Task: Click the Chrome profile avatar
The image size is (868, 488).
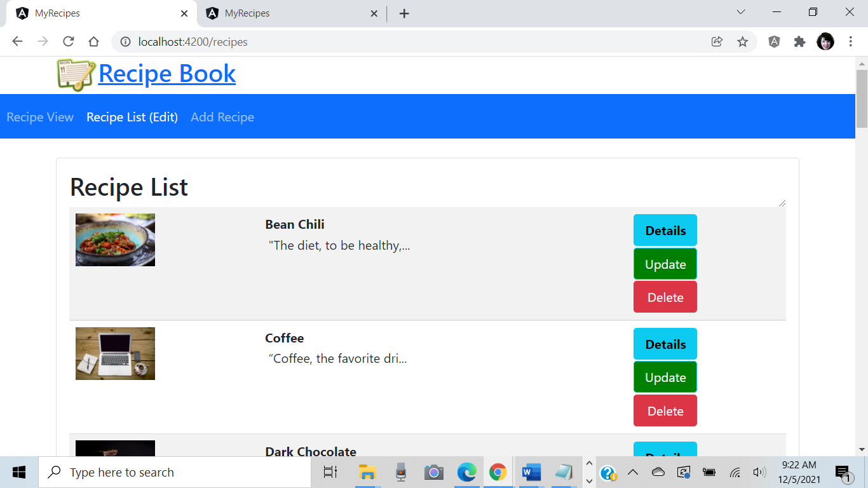Action: tap(824, 41)
